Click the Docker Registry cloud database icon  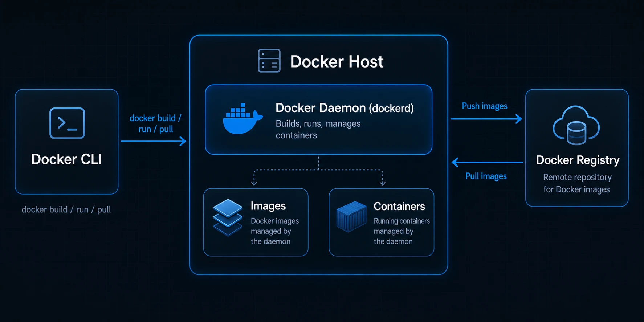(x=576, y=125)
